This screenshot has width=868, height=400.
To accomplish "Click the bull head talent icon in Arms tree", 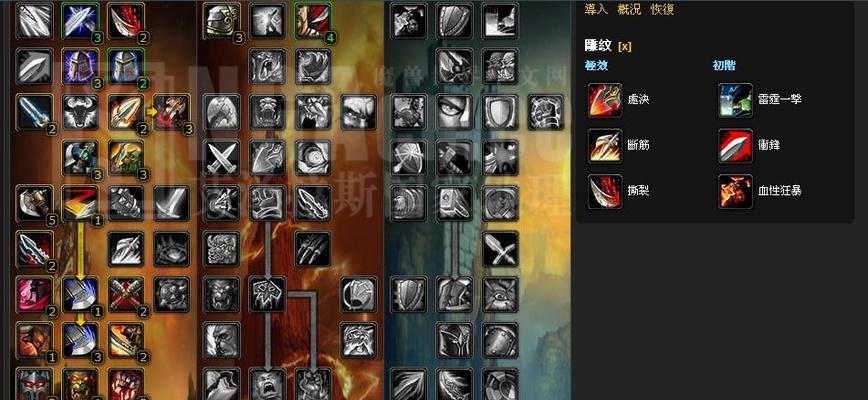I will [x=81, y=112].
